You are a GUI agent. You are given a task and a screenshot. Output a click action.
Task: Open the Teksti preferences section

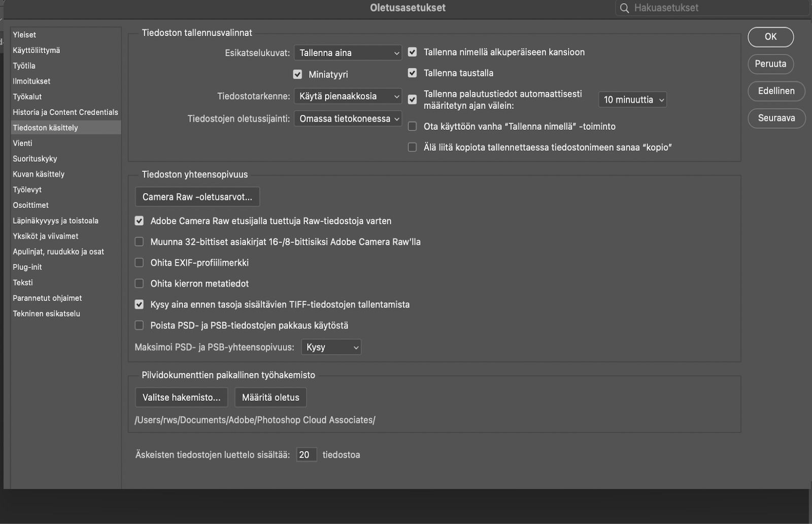click(x=23, y=283)
